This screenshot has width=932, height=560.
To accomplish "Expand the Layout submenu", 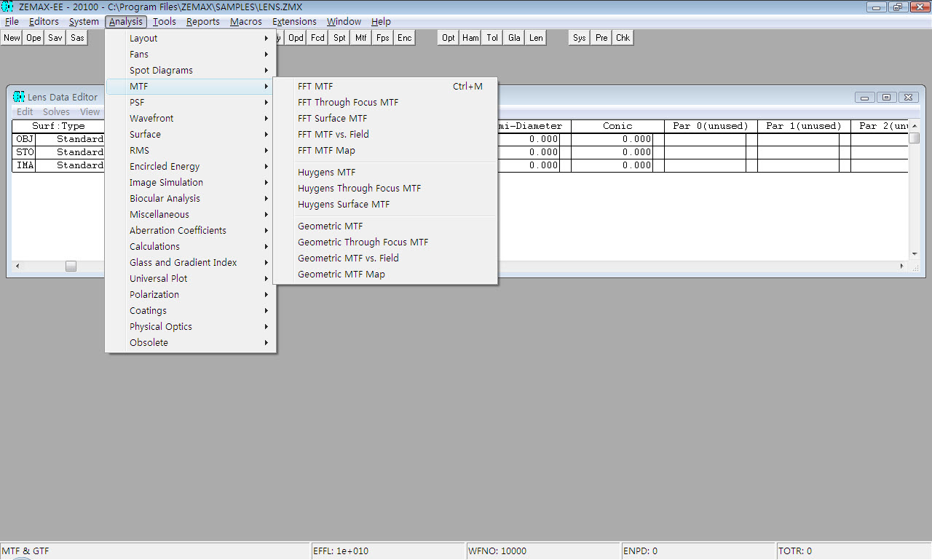I will click(x=191, y=38).
